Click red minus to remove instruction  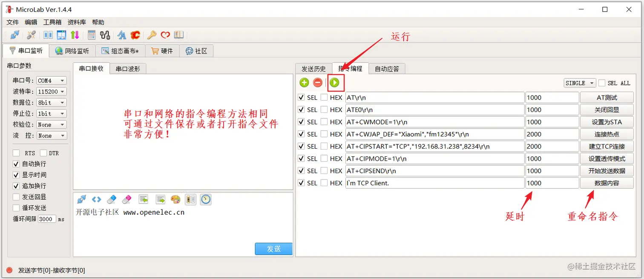click(317, 83)
